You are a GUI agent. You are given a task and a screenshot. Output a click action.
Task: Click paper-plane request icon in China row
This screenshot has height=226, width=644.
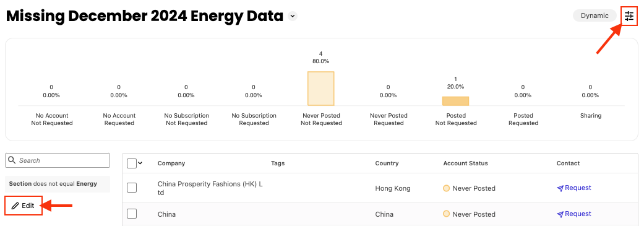(560, 214)
